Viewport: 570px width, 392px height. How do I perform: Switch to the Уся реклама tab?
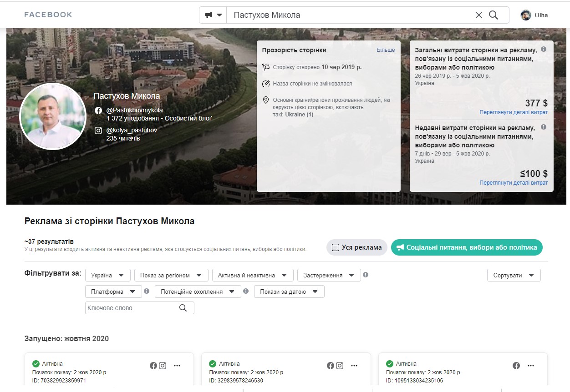point(357,247)
